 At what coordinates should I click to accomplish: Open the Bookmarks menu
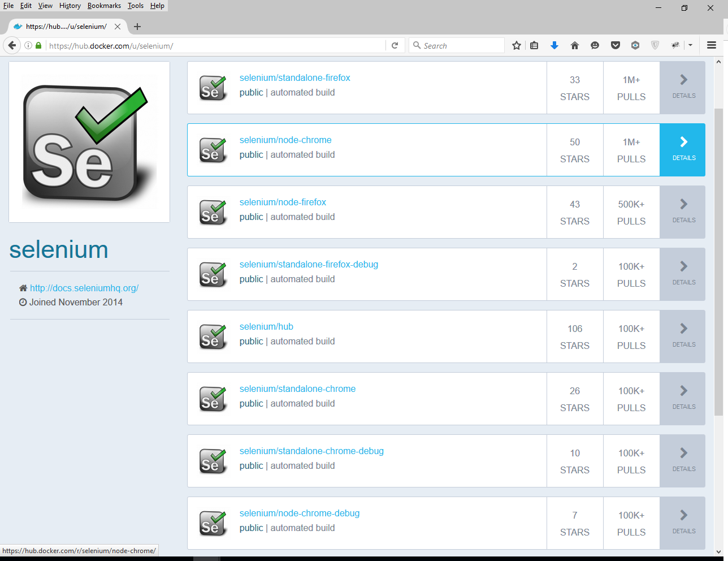[104, 6]
